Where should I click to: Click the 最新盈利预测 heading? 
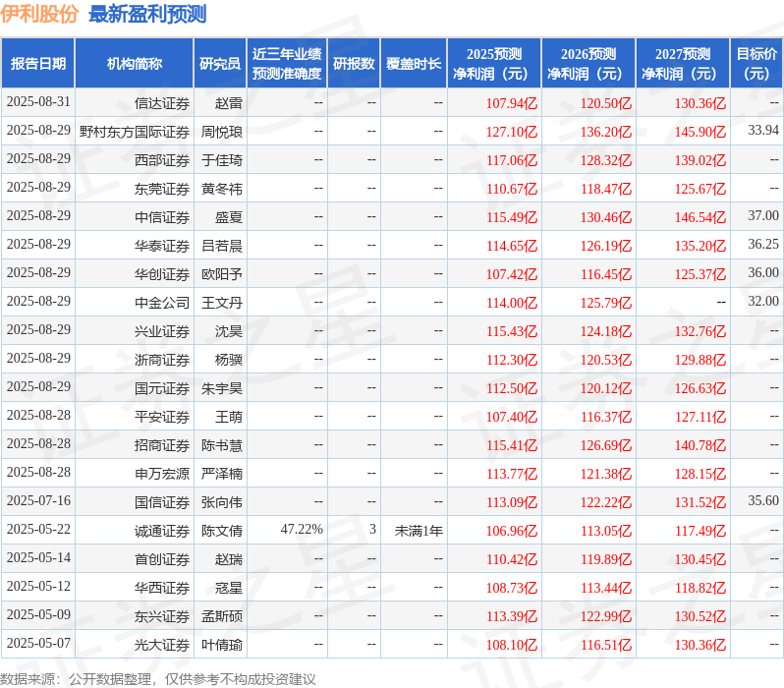point(147,14)
